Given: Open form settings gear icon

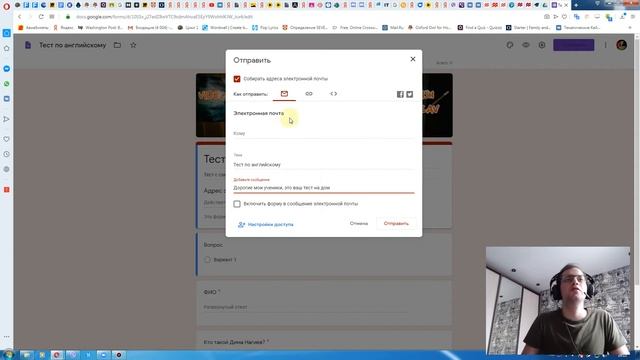Looking at the screenshot, I should (542, 45).
